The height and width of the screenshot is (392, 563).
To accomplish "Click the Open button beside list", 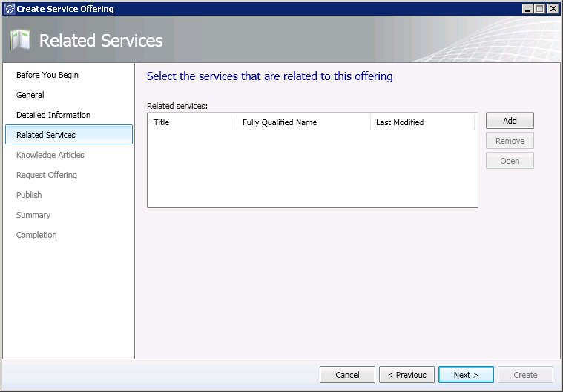I will click(510, 161).
